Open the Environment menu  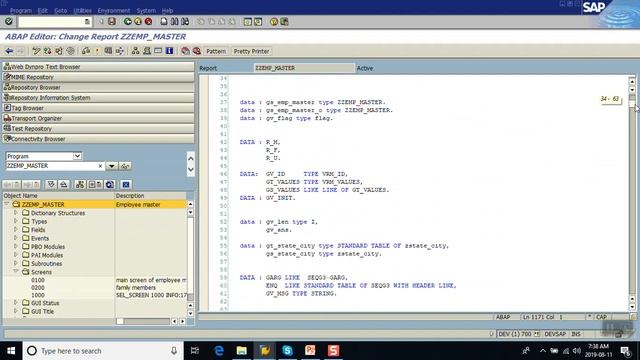tap(114, 11)
